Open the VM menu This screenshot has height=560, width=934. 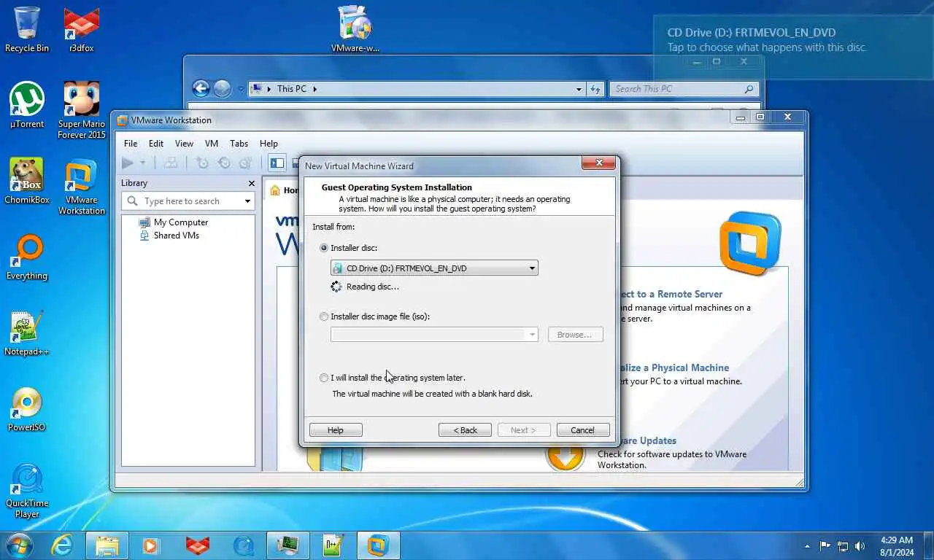tap(212, 144)
